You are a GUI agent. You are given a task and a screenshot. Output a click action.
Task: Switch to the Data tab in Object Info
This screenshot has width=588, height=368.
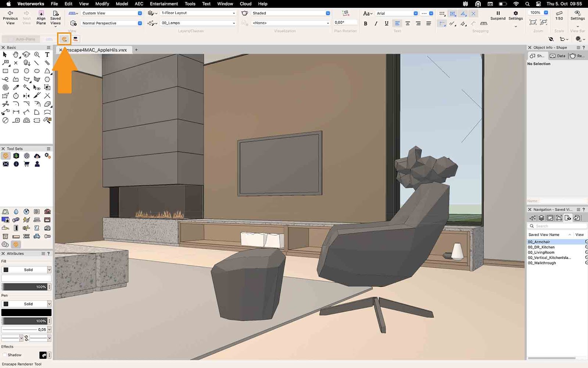[558, 56]
